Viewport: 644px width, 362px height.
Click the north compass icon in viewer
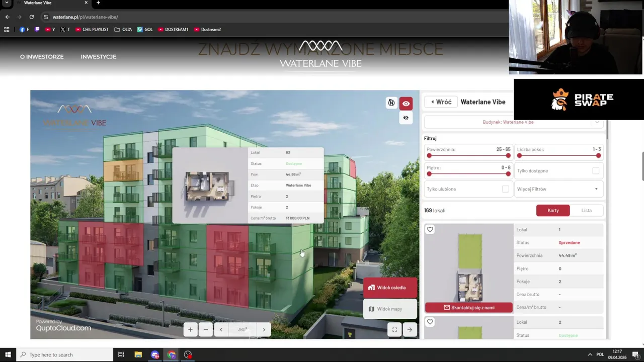click(x=391, y=103)
